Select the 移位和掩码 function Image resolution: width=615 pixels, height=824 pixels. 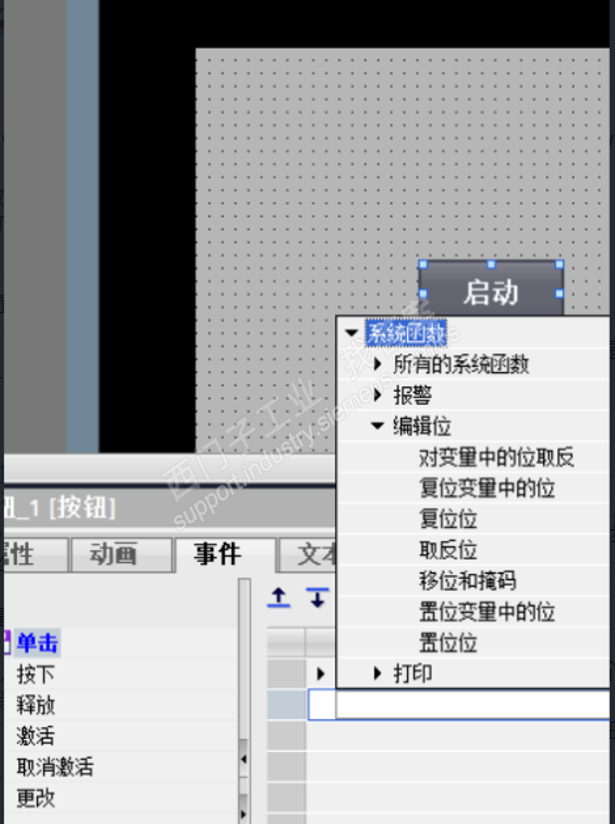pyautogui.click(x=467, y=581)
